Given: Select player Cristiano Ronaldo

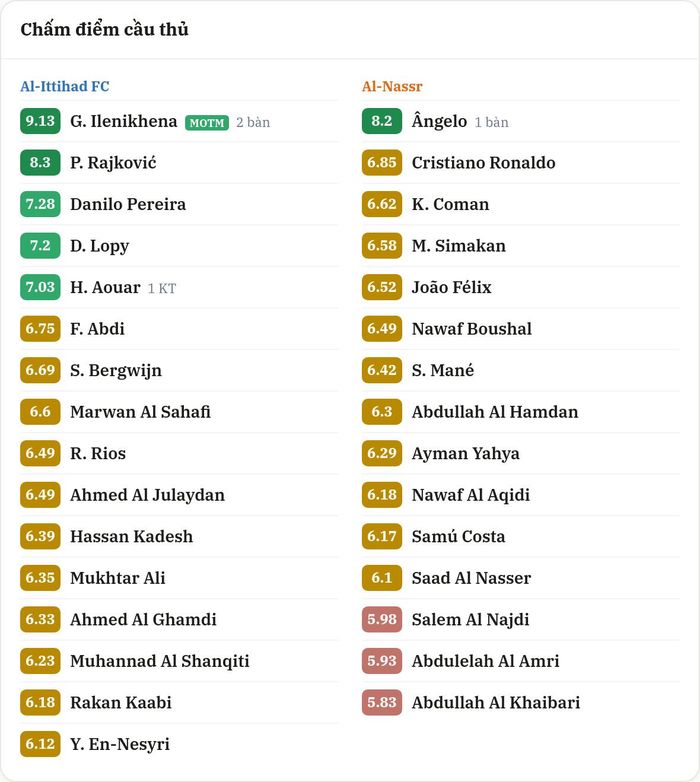Looking at the screenshot, I should tap(484, 163).
